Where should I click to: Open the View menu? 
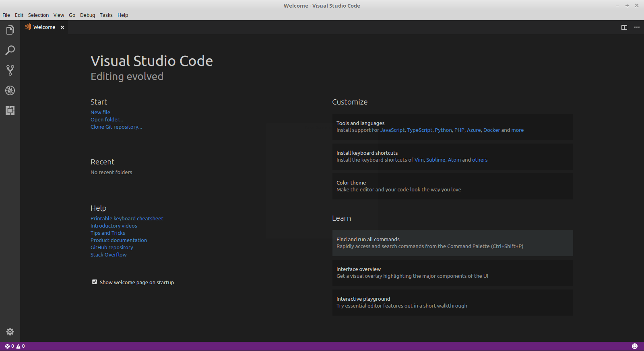pos(59,15)
